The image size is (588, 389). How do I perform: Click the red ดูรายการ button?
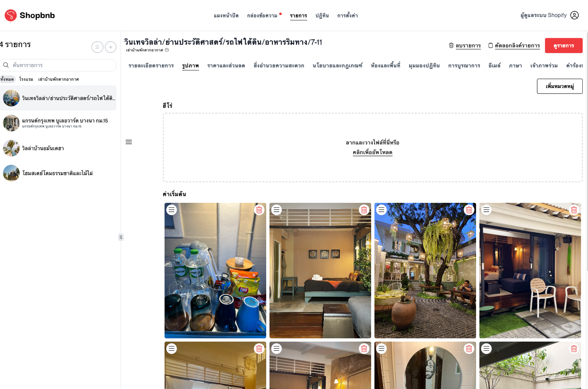point(563,46)
